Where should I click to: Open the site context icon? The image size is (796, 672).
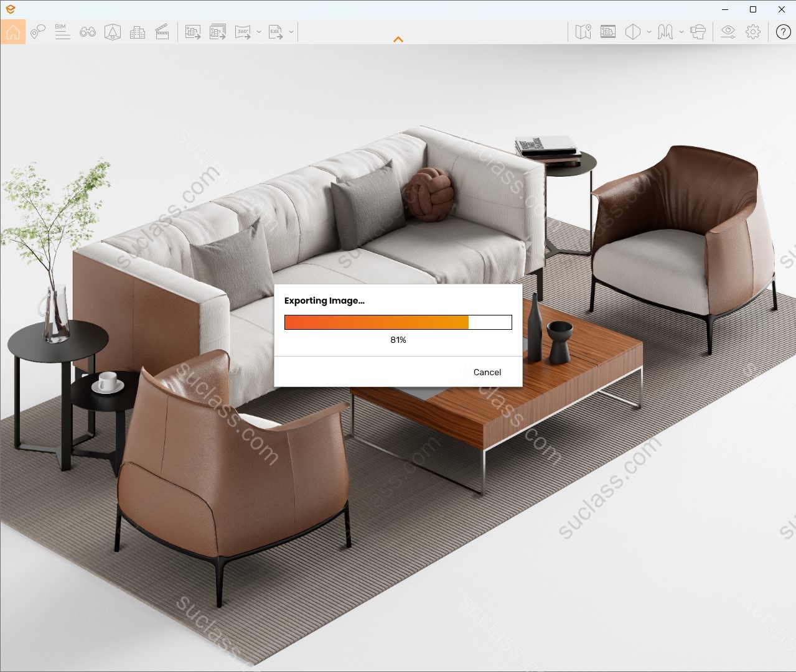click(608, 32)
